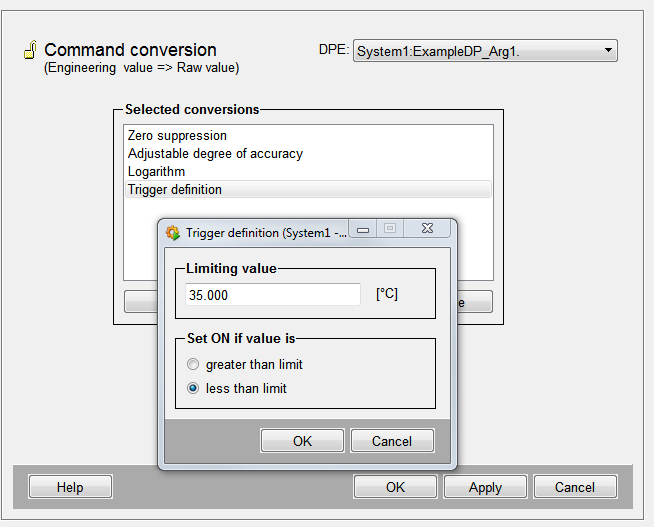Click the Trigger definition dialog gear icon
The height and width of the screenshot is (527, 654).
173,233
